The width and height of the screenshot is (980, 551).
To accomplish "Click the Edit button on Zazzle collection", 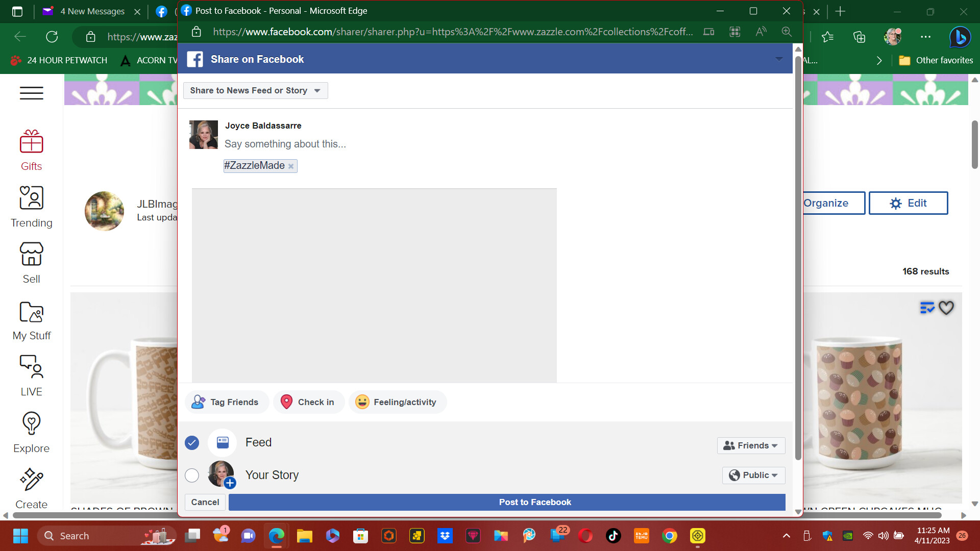I will pyautogui.click(x=908, y=203).
